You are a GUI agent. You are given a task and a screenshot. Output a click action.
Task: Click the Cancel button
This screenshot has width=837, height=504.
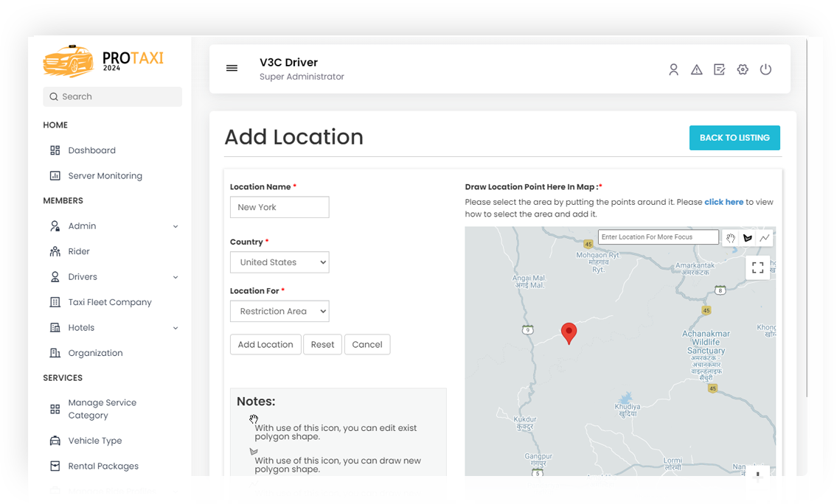click(x=367, y=345)
